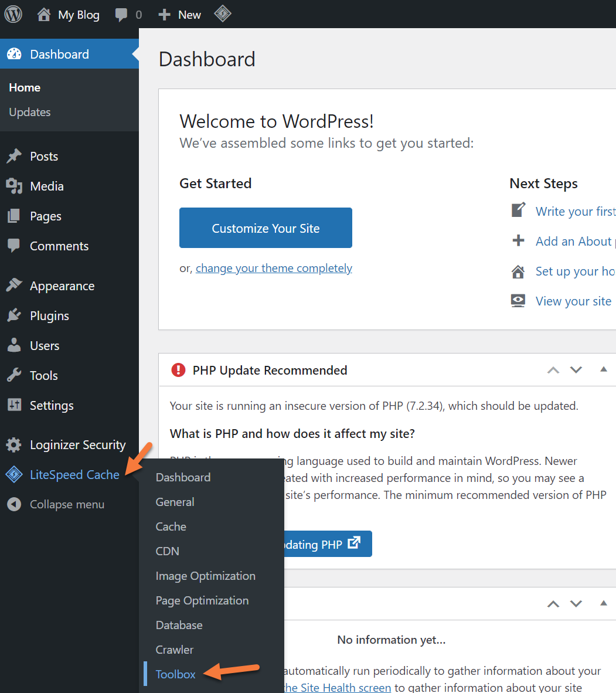Click the Customize Your Site button

click(x=266, y=228)
